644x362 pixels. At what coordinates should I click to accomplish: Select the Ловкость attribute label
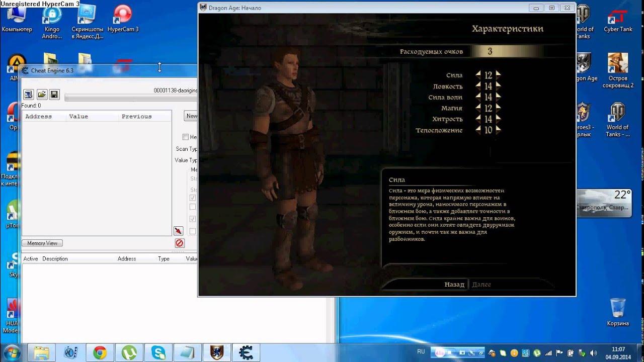(x=448, y=86)
